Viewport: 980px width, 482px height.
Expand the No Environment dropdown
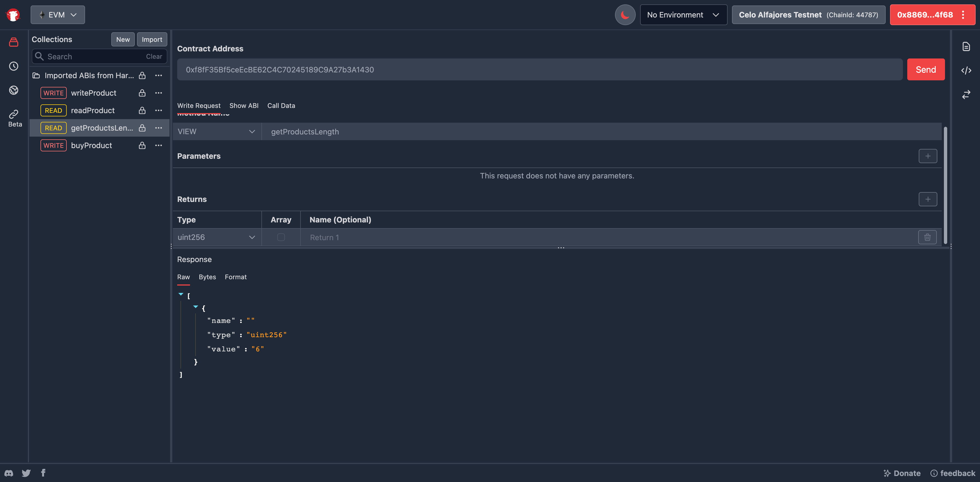(683, 15)
